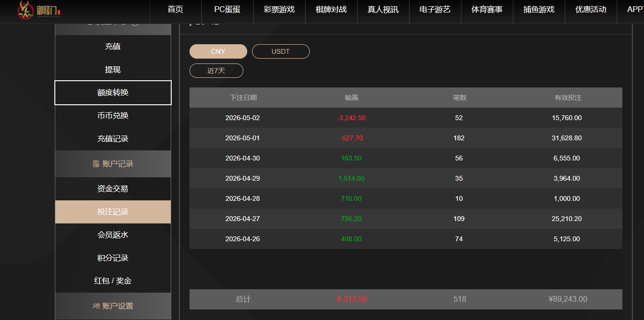
Task: Click the 2026-05-02 date cell
Action: [242, 118]
